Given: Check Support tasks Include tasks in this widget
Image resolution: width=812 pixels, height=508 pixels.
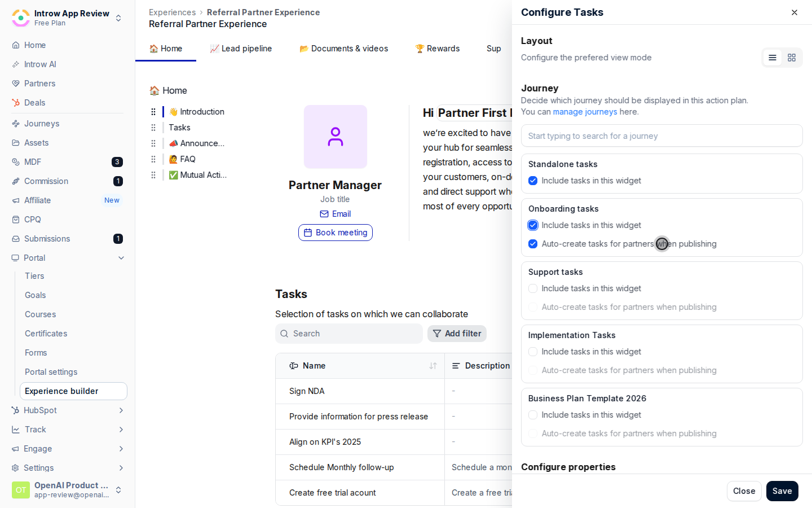Looking at the screenshot, I should tap(533, 288).
